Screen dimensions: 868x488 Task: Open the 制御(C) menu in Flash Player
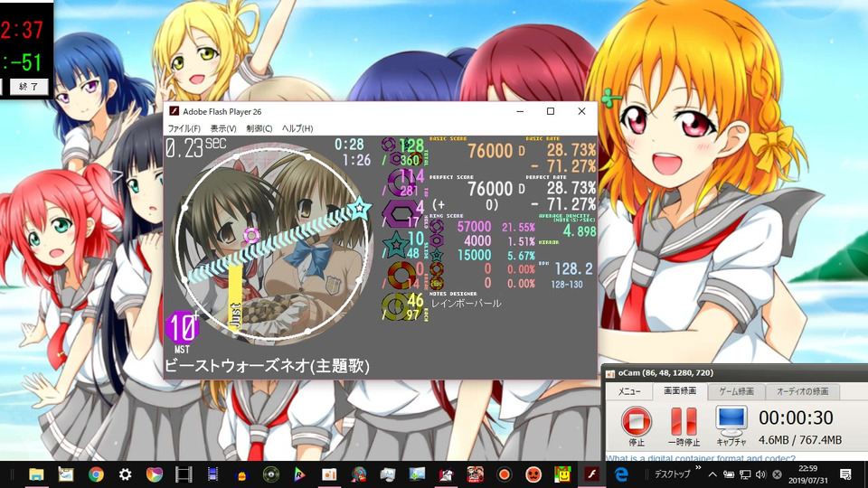pos(259,128)
